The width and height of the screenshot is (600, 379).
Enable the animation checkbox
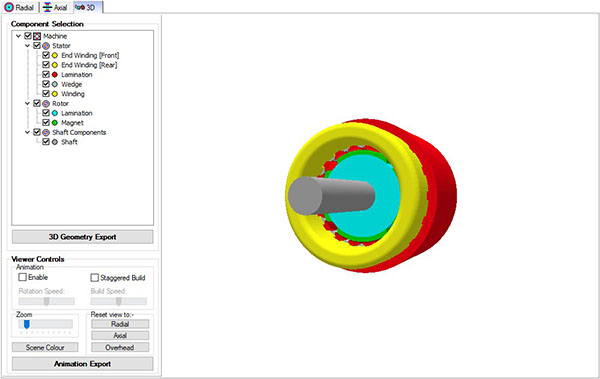click(x=23, y=277)
